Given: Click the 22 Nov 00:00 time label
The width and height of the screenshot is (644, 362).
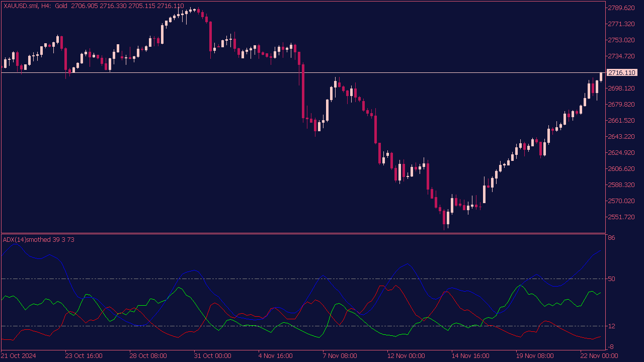Looking at the screenshot, I should [599, 356].
